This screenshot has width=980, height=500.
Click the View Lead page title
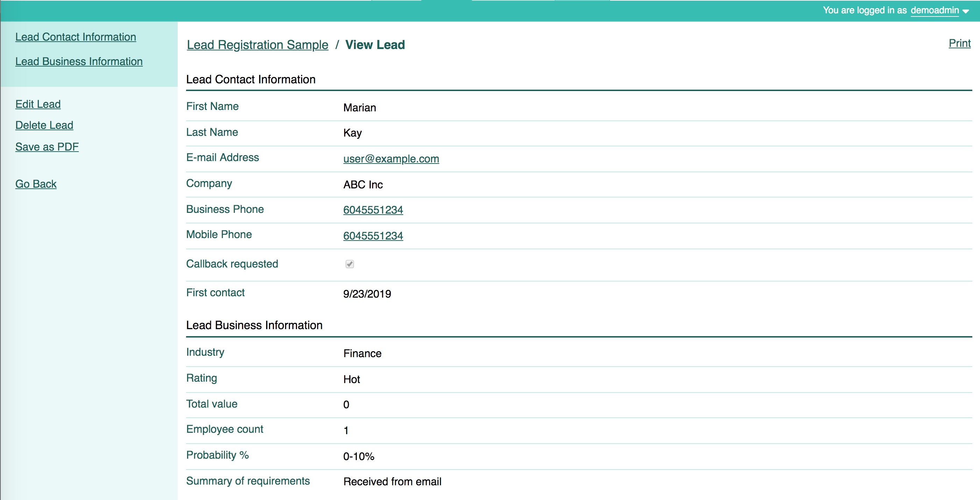(x=375, y=45)
